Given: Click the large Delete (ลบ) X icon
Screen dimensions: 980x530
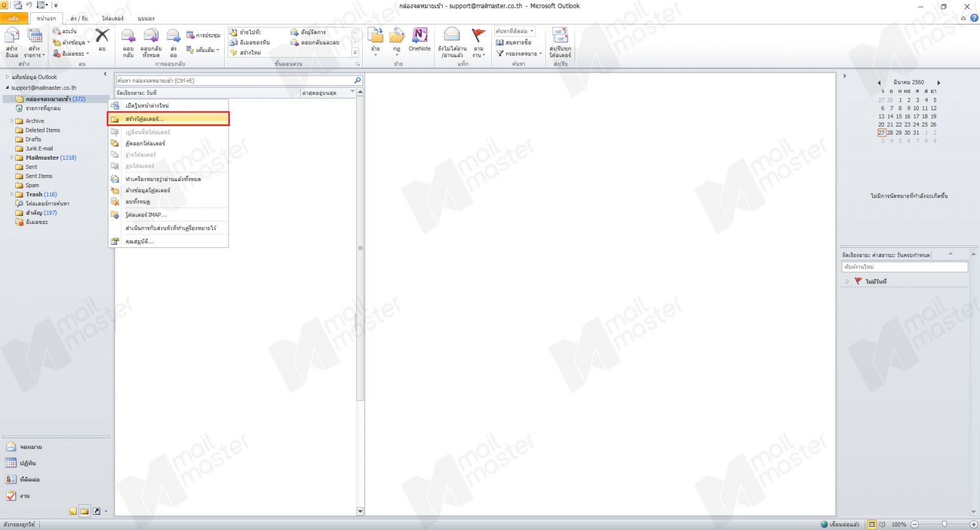Looking at the screenshot, I should (102, 36).
